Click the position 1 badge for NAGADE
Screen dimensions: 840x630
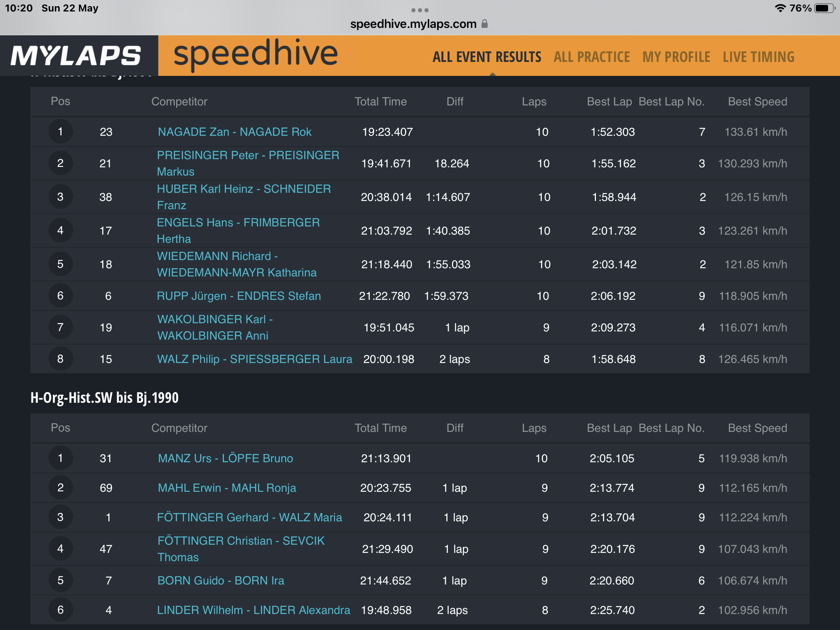tap(60, 132)
